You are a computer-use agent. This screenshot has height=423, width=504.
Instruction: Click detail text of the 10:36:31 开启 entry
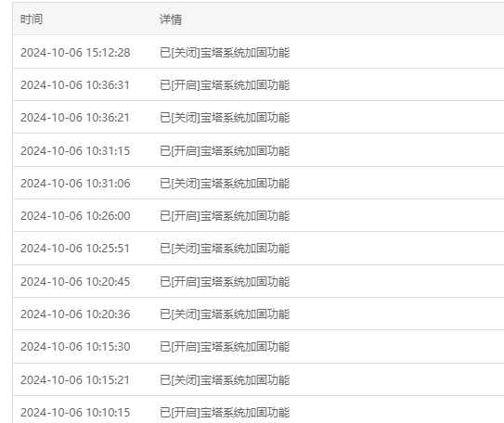click(x=225, y=85)
